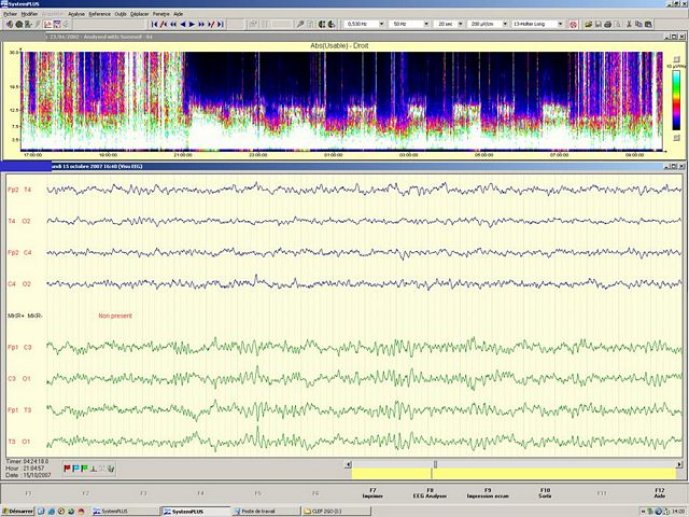Open the 200 µV/cm sensitivity dropdown
Viewport: 689px width, 517px height.
(x=504, y=24)
